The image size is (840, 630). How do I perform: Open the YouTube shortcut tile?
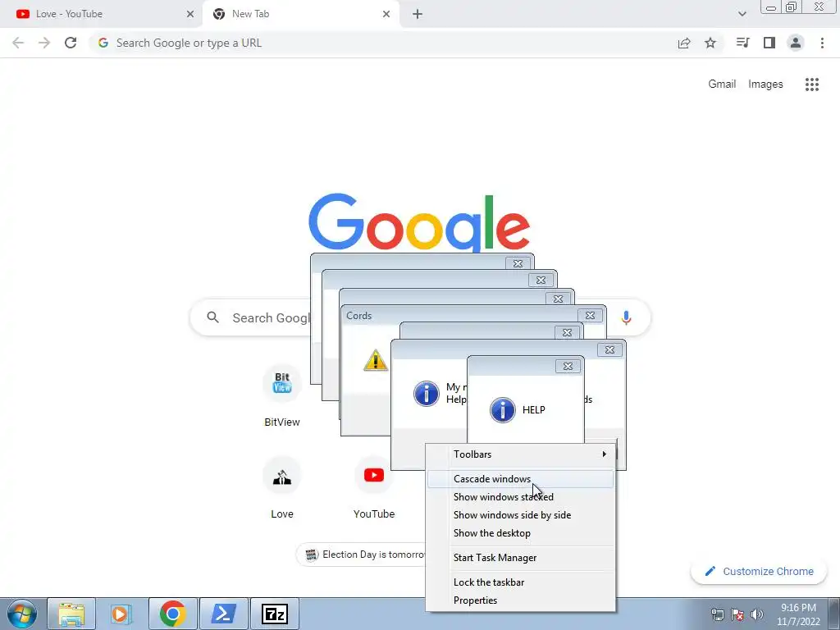374,487
